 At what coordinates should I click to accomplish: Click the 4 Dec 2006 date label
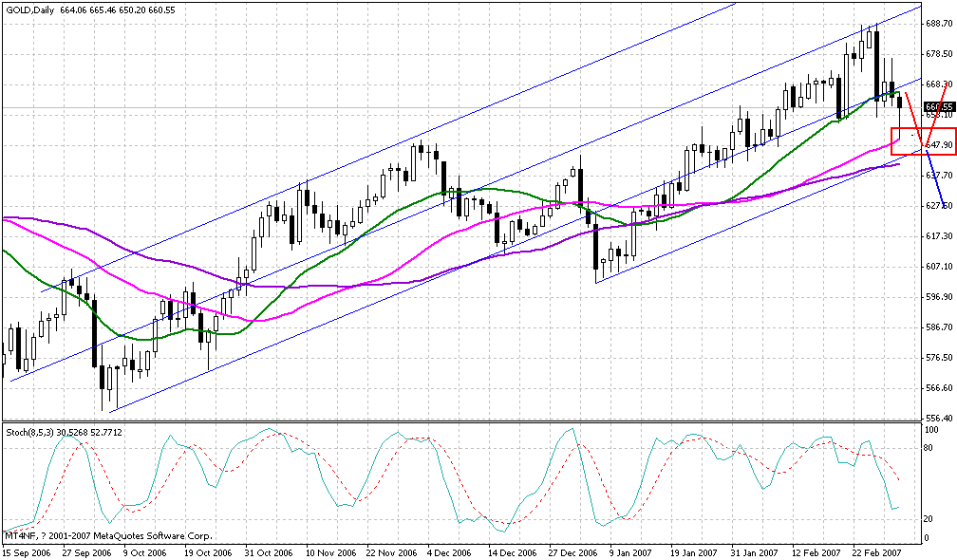(x=449, y=552)
